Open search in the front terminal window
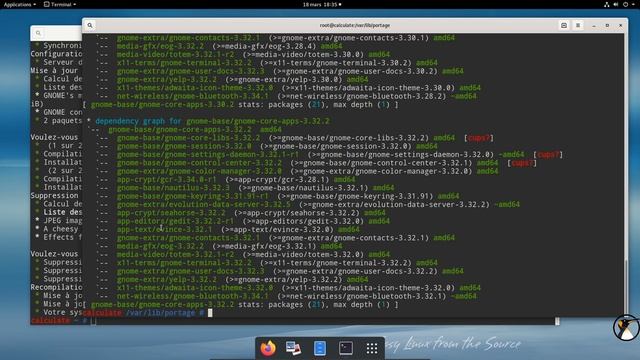The width and height of the screenshot is (640, 360). tap(90, 25)
